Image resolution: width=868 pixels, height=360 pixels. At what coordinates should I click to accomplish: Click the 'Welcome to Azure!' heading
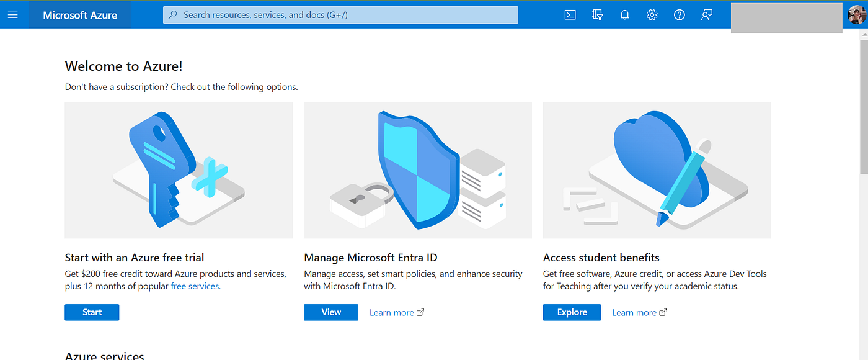pyautogui.click(x=124, y=66)
